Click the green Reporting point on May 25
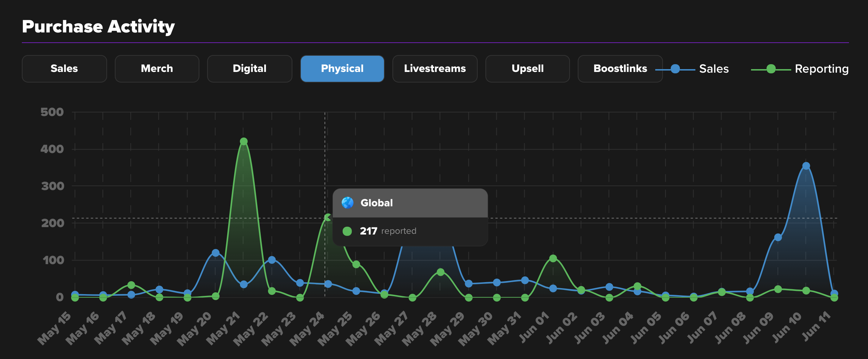The image size is (868, 359). tap(356, 264)
